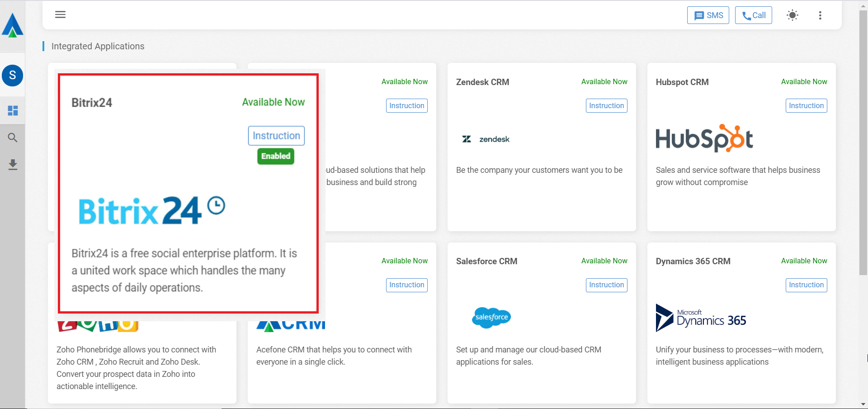The image size is (868, 409).
Task: Open the user profile avatar S
Action: [x=13, y=76]
